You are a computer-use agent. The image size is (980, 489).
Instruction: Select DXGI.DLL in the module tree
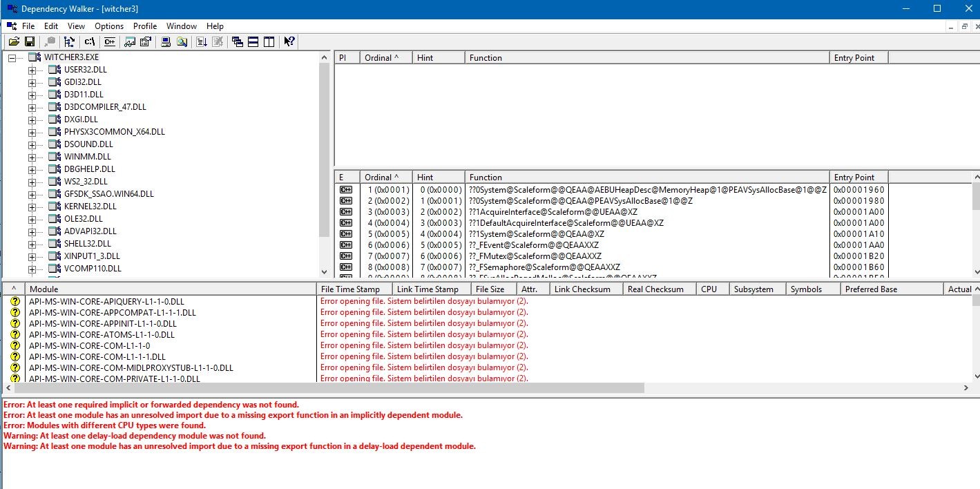point(81,119)
